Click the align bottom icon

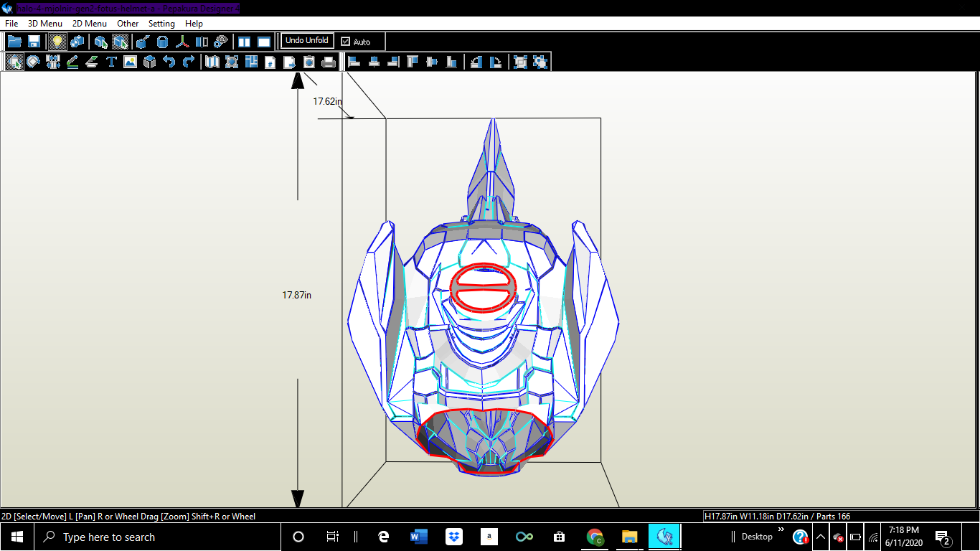pyautogui.click(x=451, y=62)
